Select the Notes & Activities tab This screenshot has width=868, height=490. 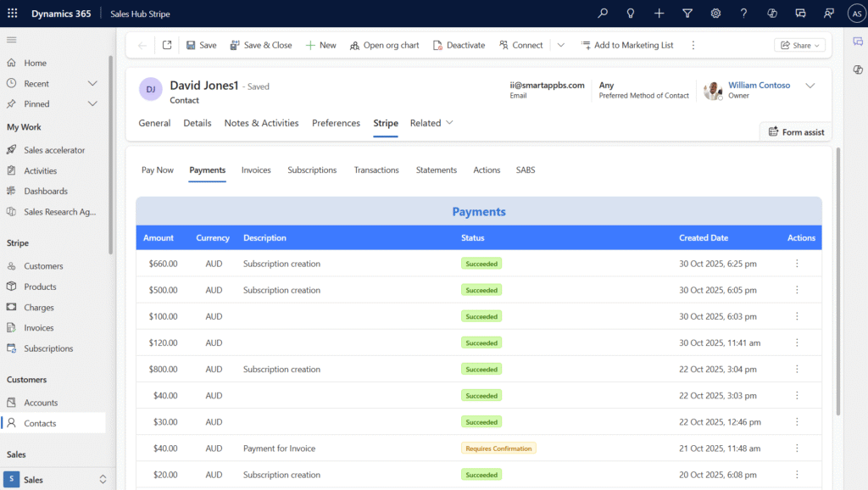(261, 123)
